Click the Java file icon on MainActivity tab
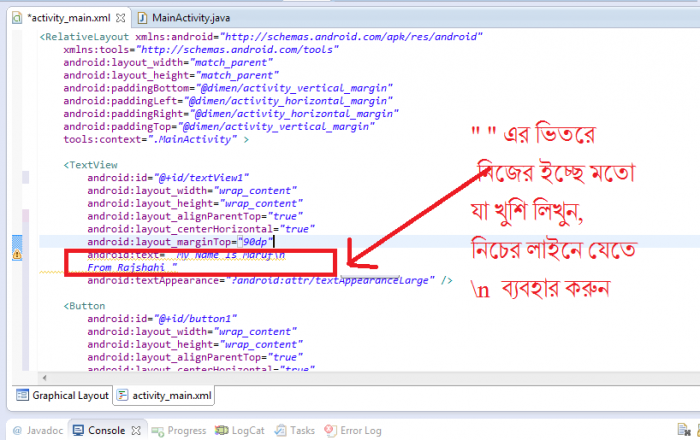700x440 pixels. (x=142, y=18)
